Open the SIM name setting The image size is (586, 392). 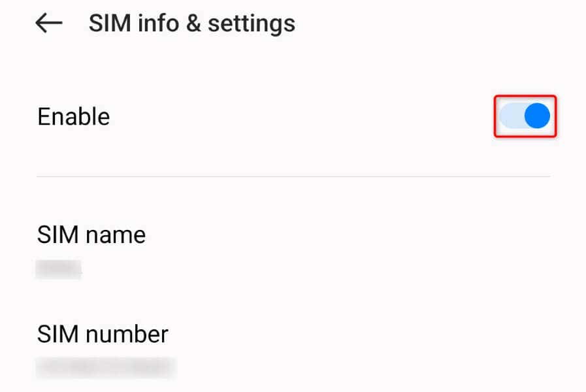point(91,235)
